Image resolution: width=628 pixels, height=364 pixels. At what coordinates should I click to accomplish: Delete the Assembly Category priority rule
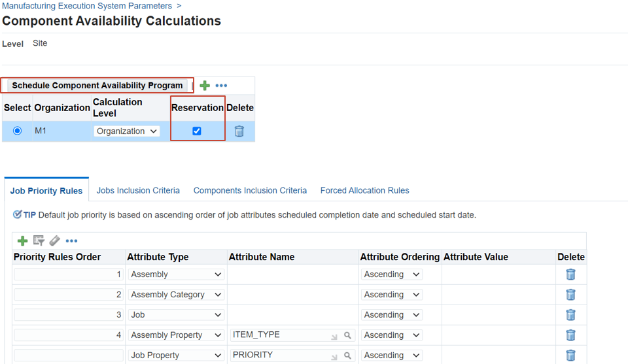tap(570, 295)
